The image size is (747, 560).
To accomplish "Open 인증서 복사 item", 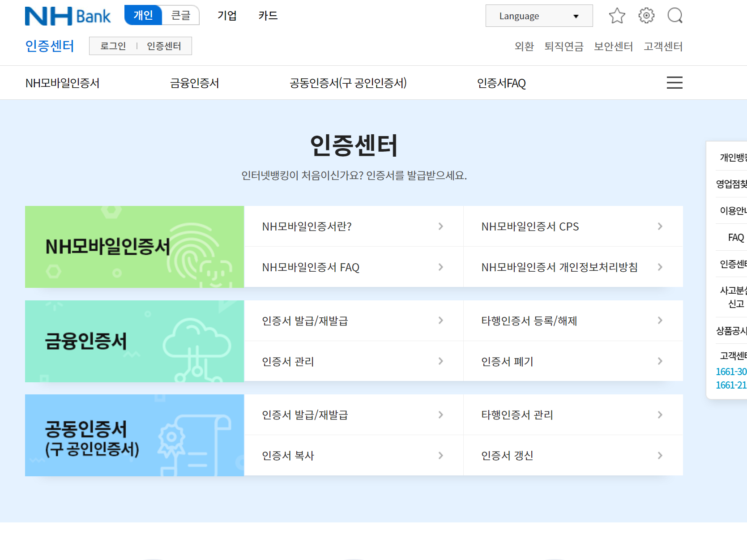I will tap(354, 456).
